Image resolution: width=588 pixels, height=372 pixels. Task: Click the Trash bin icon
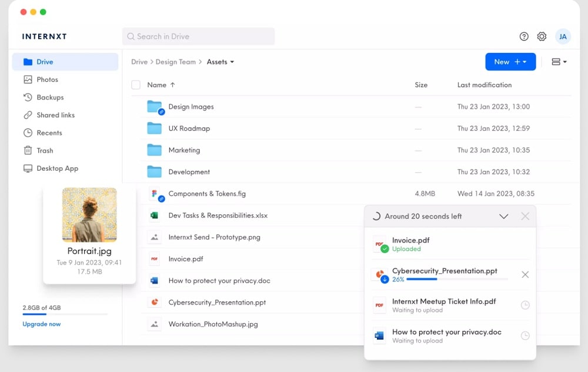click(28, 151)
